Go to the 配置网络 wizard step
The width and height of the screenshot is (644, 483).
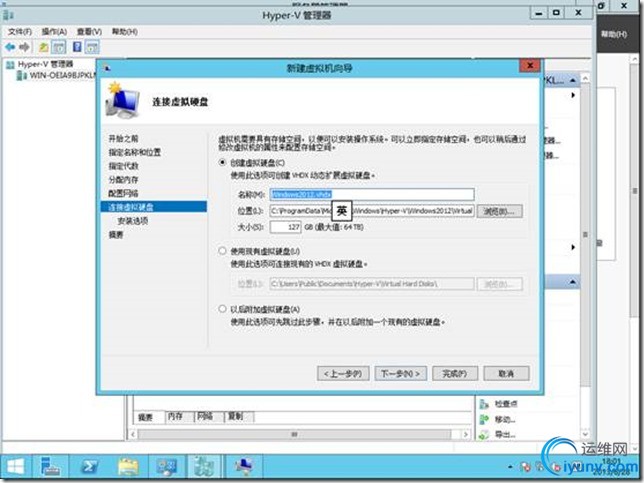(123, 193)
